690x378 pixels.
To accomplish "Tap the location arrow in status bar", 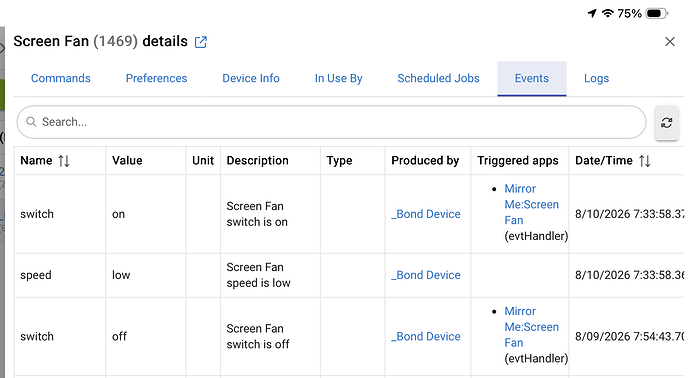I will [x=592, y=14].
